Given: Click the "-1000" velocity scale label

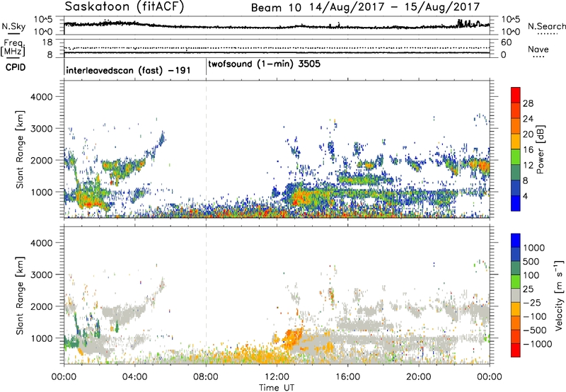Looking at the screenshot, I should pos(537,344).
